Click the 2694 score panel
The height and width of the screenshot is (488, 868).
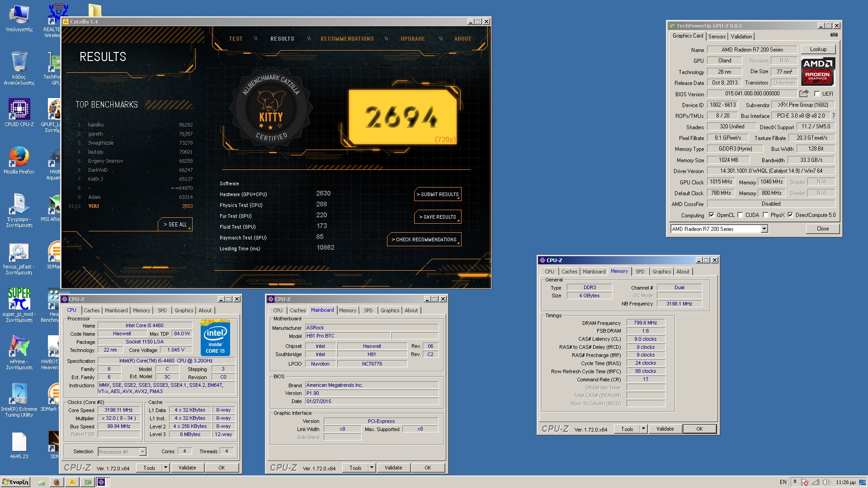[x=402, y=117]
